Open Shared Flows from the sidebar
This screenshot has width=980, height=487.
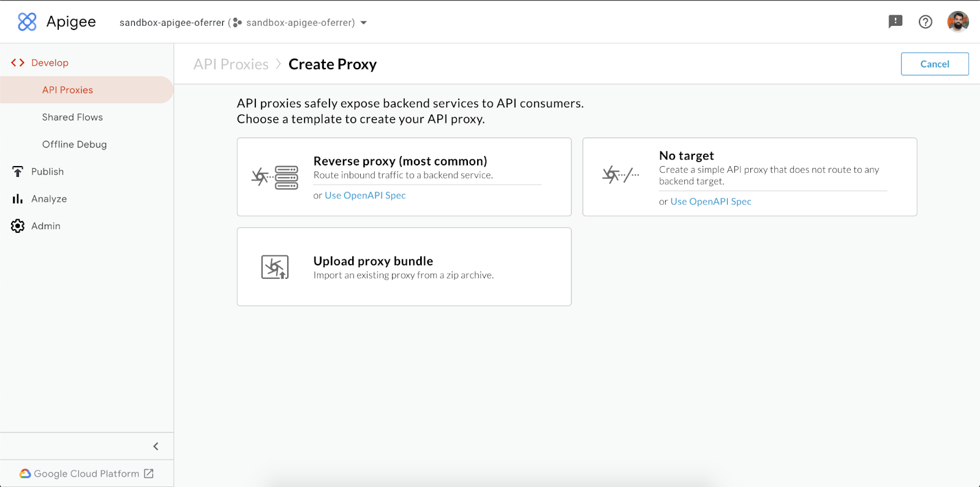(72, 117)
